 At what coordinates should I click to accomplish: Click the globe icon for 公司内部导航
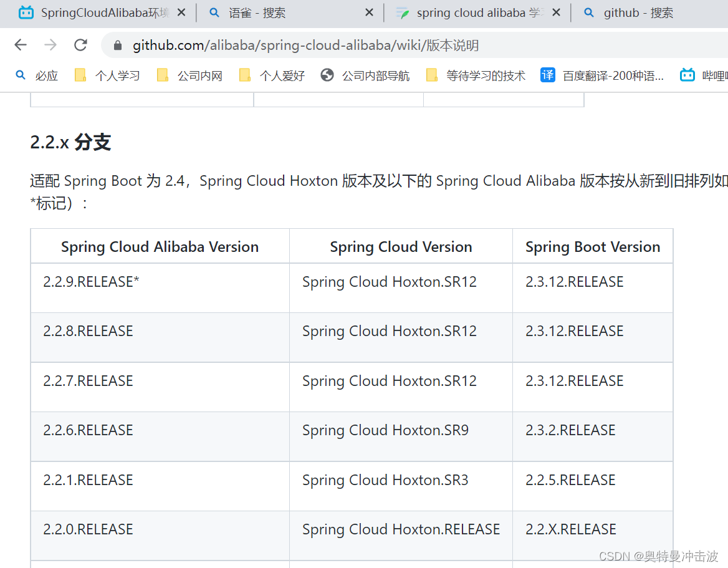point(327,75)
